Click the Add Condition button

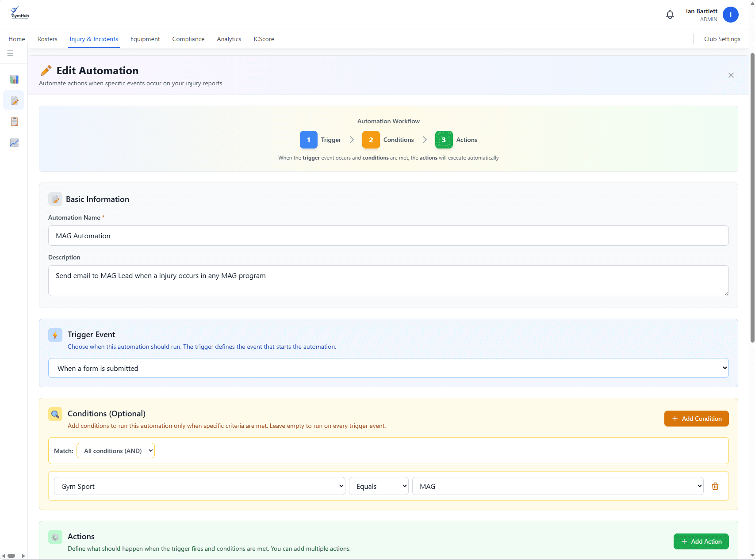coord(697,419)
